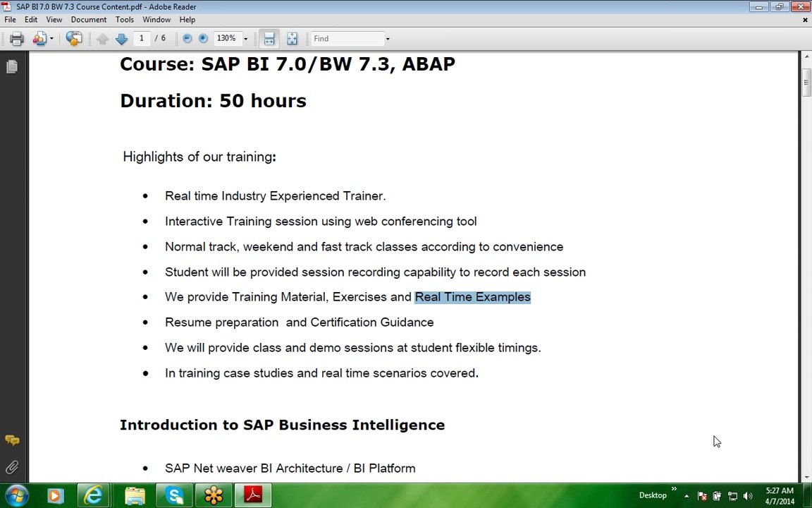The height and width of the screenshot is (508, 812).
Task: Click the scrollbar down arrow
Action: 806,478
